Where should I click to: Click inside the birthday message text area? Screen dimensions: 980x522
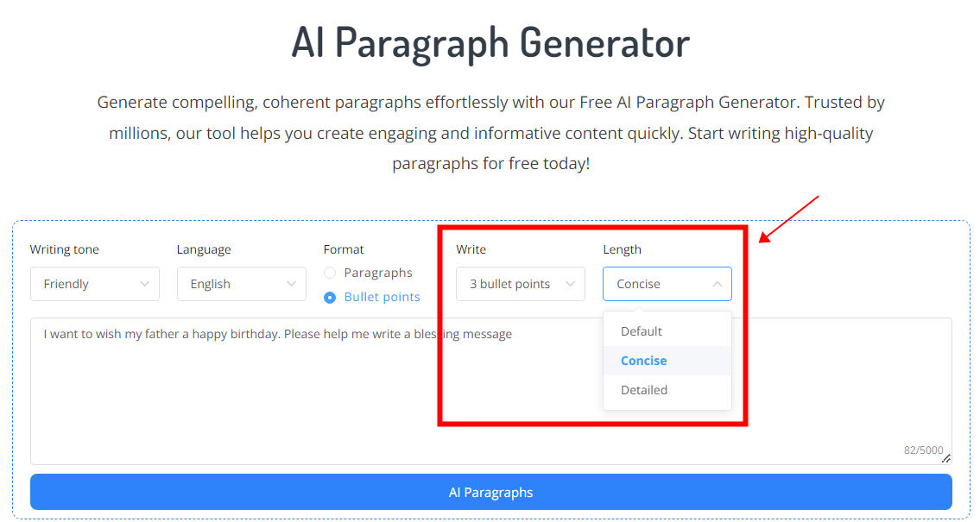(x=259, y=397)
